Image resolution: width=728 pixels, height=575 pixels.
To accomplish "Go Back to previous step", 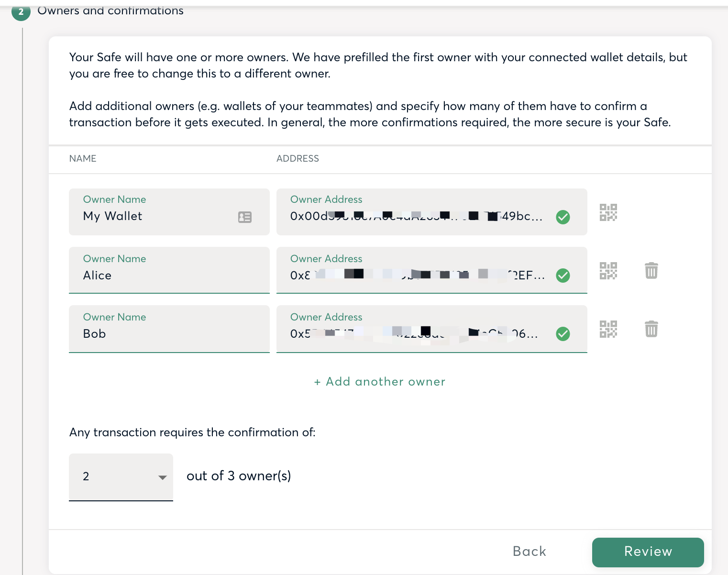I will (x=529, y=552).
